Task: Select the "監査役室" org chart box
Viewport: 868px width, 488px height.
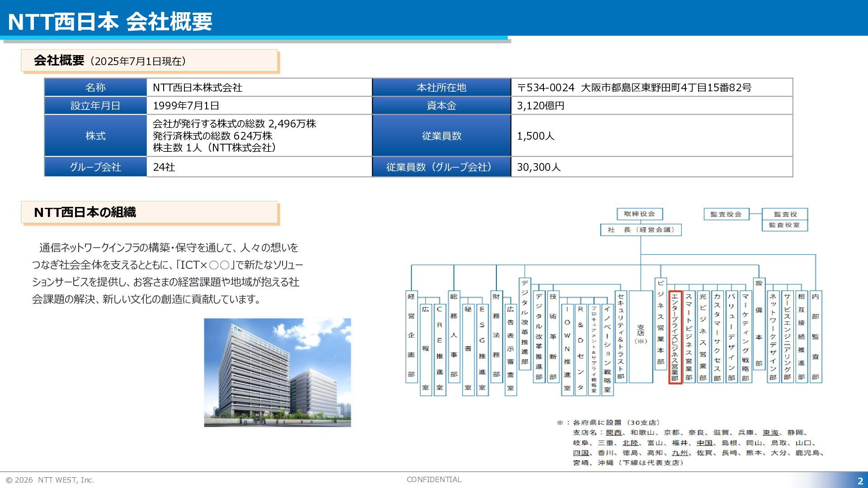Action: tap(784, 225)
